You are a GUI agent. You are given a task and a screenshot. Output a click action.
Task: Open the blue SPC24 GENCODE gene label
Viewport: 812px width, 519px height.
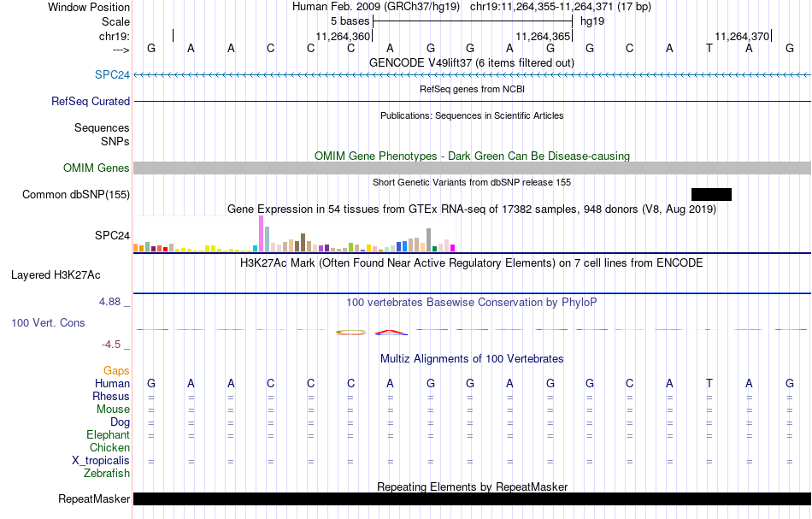point(112,74)
